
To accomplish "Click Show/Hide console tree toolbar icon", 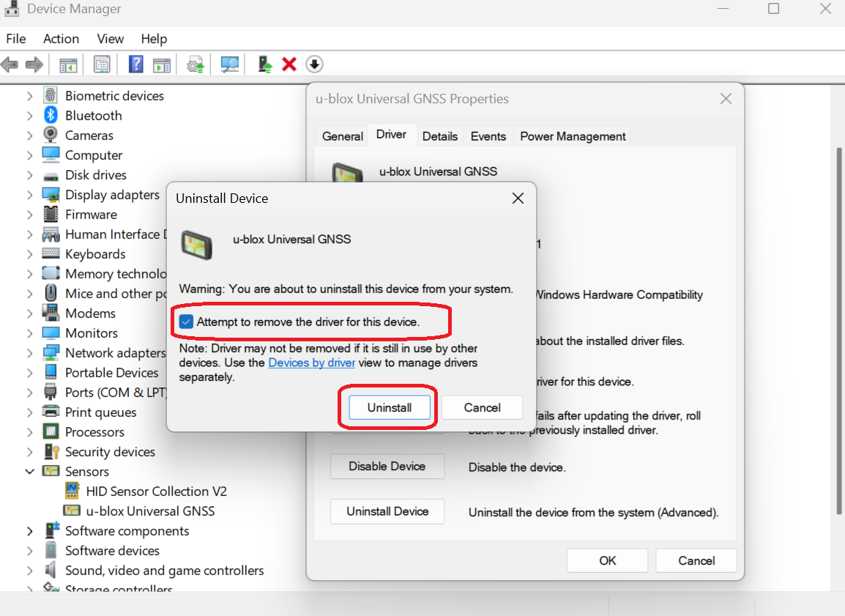I will [68, 64].
